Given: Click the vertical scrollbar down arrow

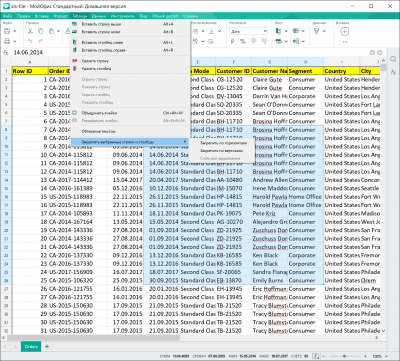Looking at the screenshot, I should (x=384, y=331).
